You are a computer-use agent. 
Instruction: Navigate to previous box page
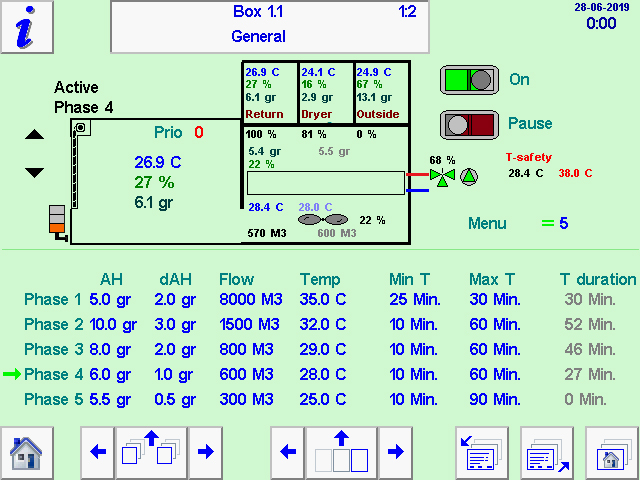click(x=98, y=452)
